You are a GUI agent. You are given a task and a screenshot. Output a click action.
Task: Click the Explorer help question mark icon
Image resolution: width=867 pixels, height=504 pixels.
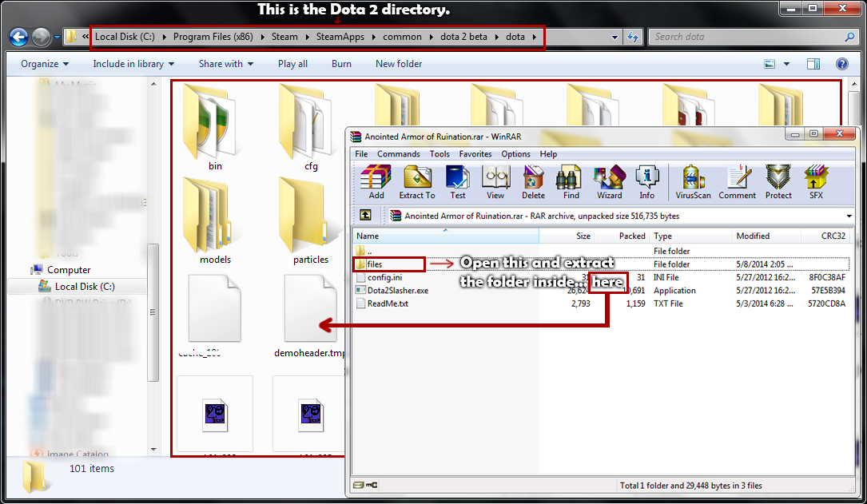tap(841, 64)
